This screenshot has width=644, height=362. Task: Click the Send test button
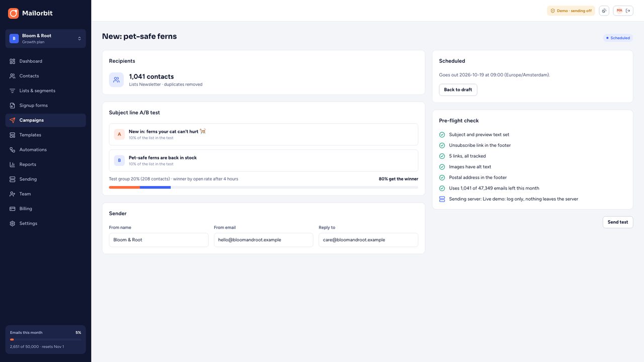tap(618, 222)
